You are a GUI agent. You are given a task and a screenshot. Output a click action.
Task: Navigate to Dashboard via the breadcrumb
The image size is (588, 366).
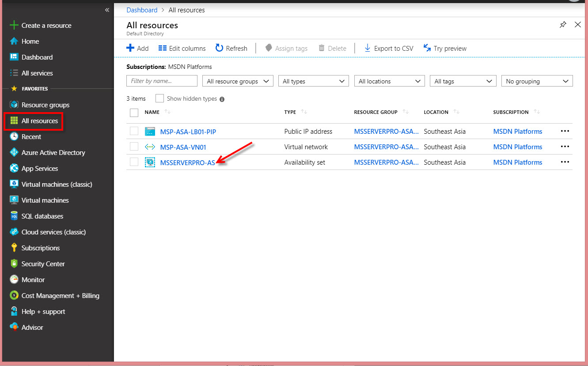142,10
